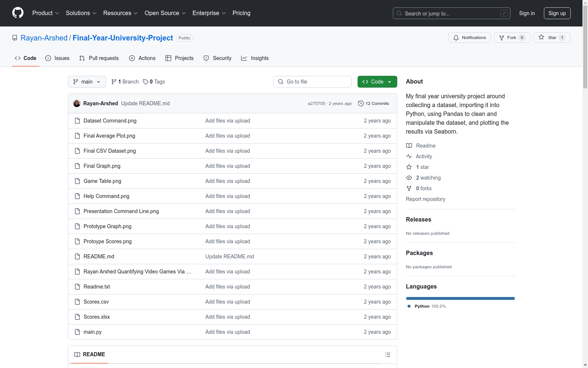
Task: Expand the Open Source menu
Action: point(165,13)
